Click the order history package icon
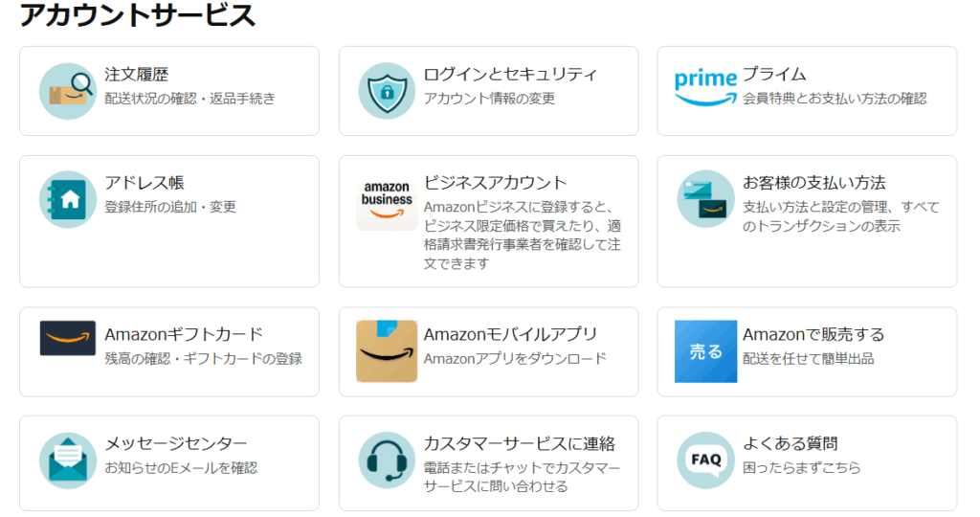This screenshot has height=517, width=980. tap(68, 91)
